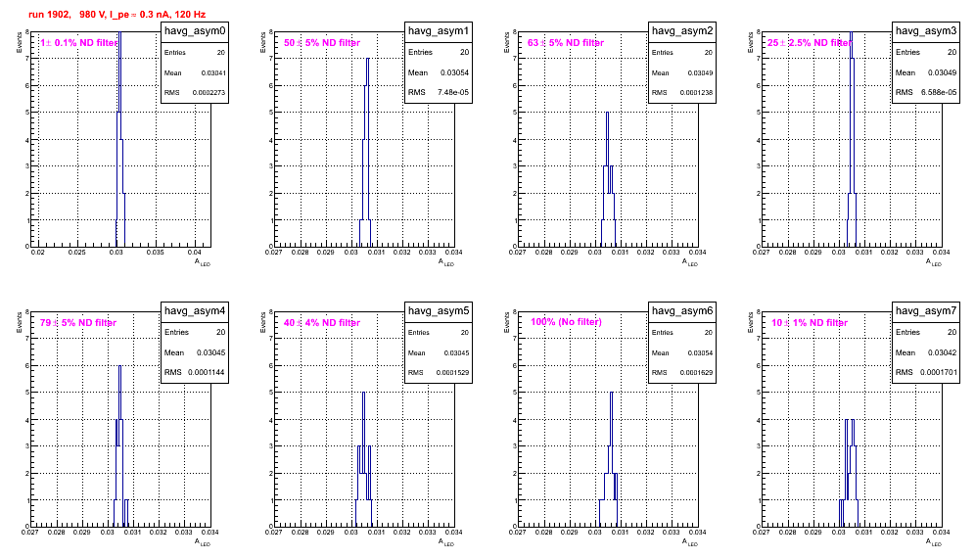The height and width of the screenshot is (560, 975).
Task: Click the histogram peak in havg_asym3 plot
Action: coord(852,34)
